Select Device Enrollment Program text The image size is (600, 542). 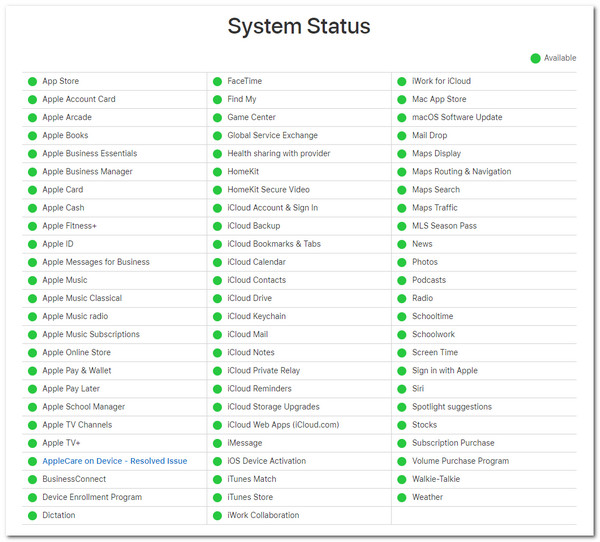pos(92,497)
